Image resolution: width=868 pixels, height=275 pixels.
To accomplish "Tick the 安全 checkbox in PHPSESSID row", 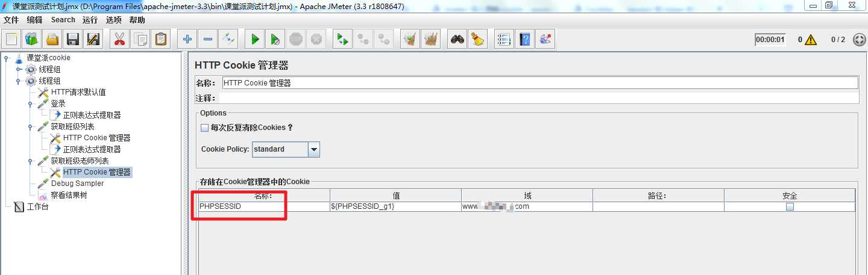I will (x=790, y=206).
